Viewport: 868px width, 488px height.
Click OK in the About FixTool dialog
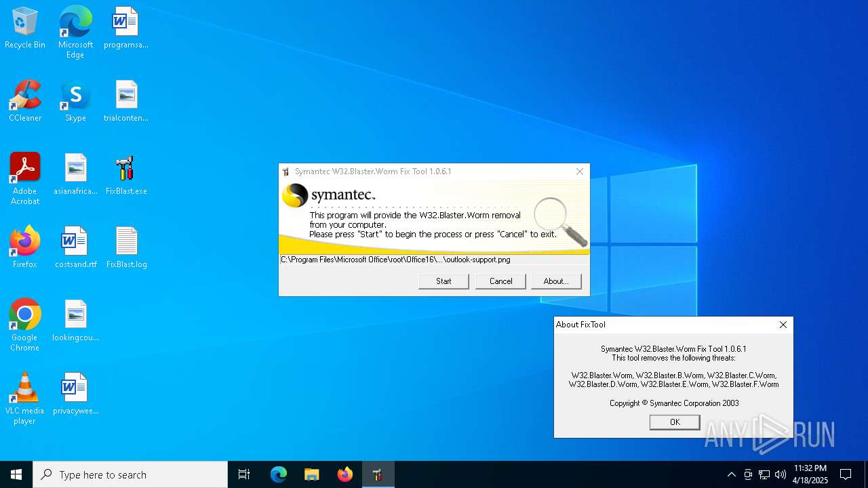(675, 422)
